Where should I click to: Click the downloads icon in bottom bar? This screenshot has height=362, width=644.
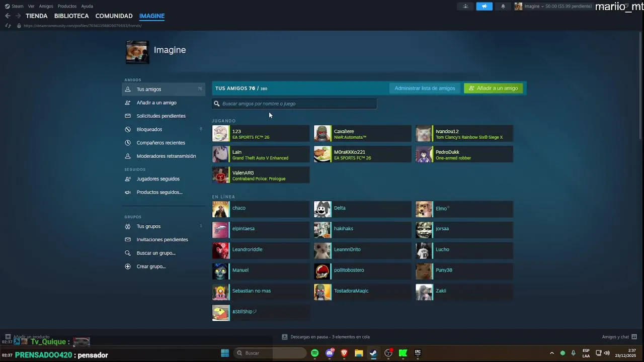pos(285,337)
